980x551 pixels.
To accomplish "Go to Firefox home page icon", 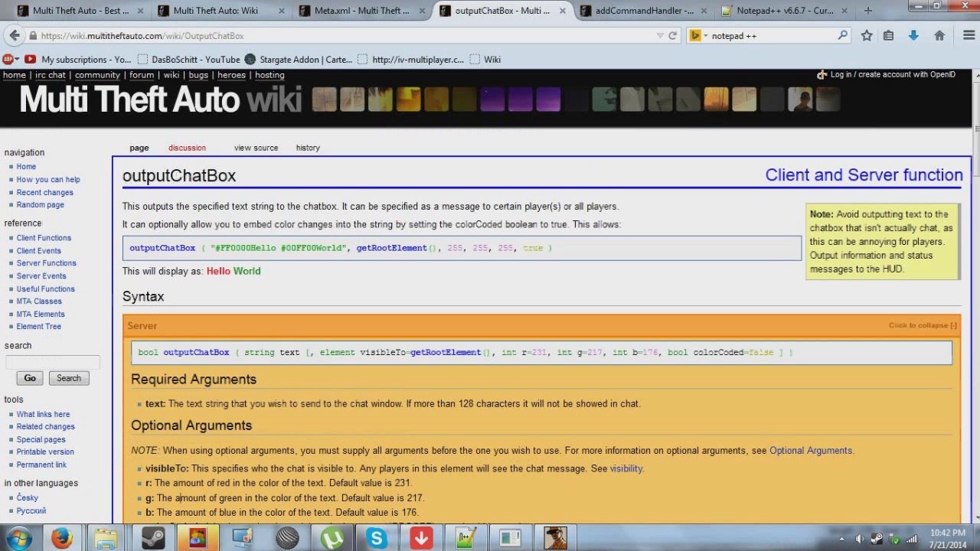I will 939,35.
